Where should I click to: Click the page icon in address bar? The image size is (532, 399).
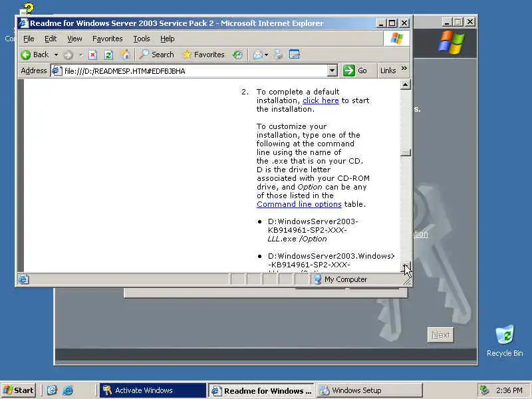(57, 70)
